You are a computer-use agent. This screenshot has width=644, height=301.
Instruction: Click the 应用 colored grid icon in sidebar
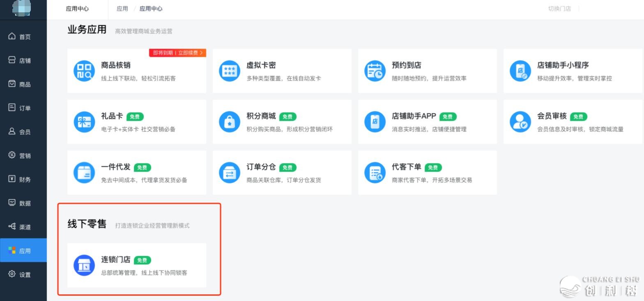click(x=12, y=250)
